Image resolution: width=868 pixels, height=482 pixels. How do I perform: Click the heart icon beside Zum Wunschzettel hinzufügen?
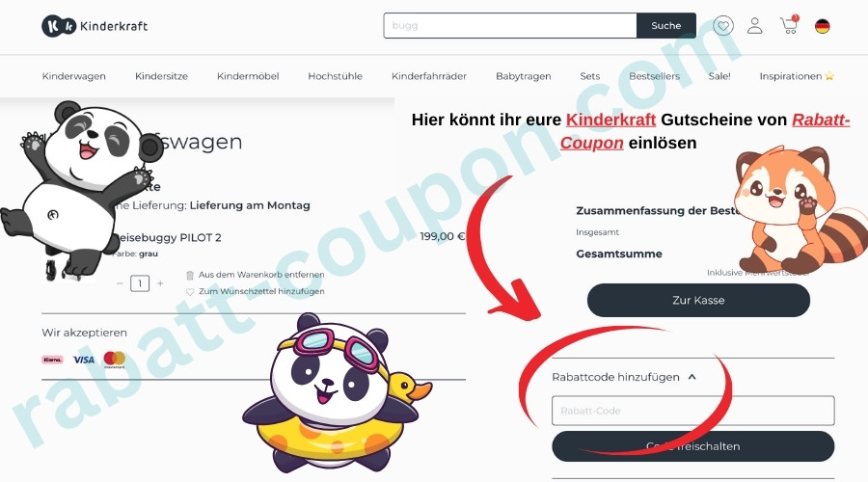190,292
